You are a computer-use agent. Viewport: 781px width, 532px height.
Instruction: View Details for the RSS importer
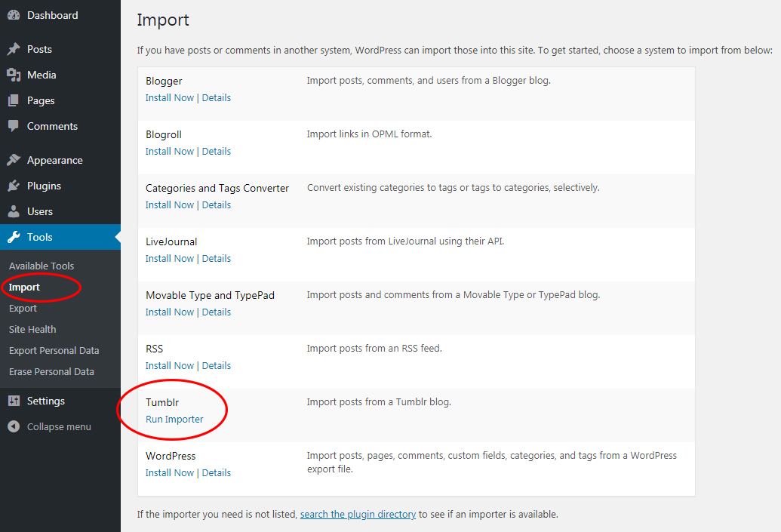pyautogui.click(x=217, y=365)
